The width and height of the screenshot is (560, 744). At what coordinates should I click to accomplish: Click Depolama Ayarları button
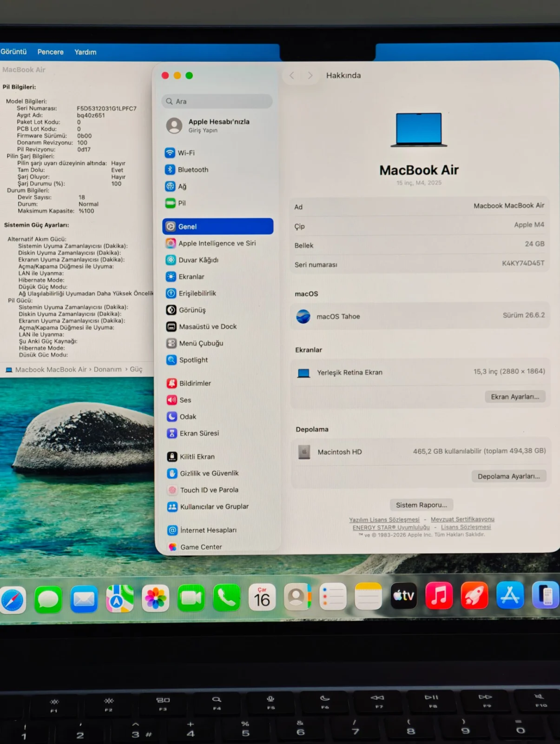point(509,476)
